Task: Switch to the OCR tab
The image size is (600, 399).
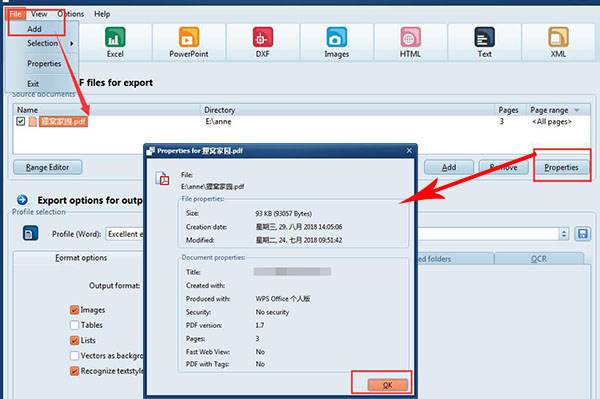Action: (x=539, y=259)
